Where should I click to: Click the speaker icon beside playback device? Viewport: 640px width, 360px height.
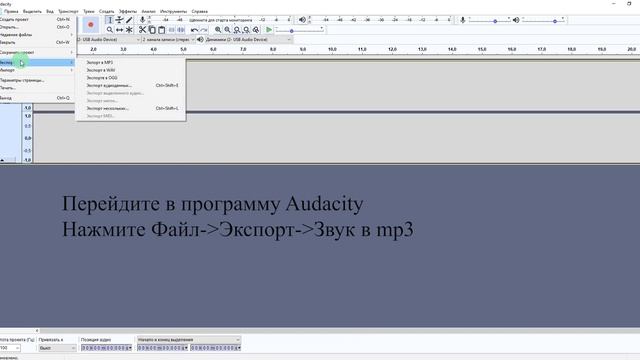tap(200, 40)
